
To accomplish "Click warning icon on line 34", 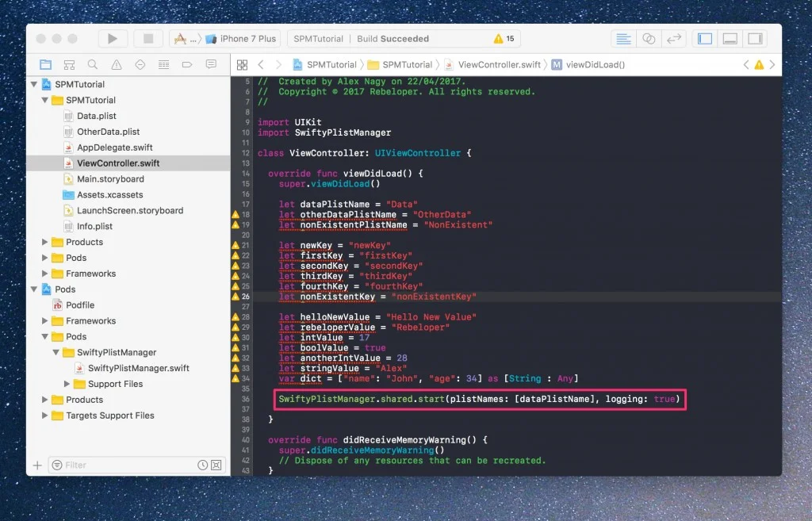I will [236, 378].
